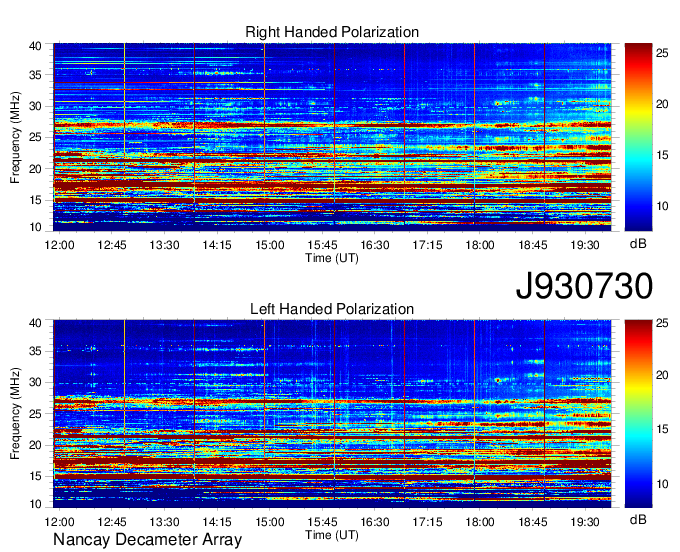The height and width of the screenshot is (552, 680).
Task: Click 15:00 time tick of Left Handed plot
Action: coord(269,522)
